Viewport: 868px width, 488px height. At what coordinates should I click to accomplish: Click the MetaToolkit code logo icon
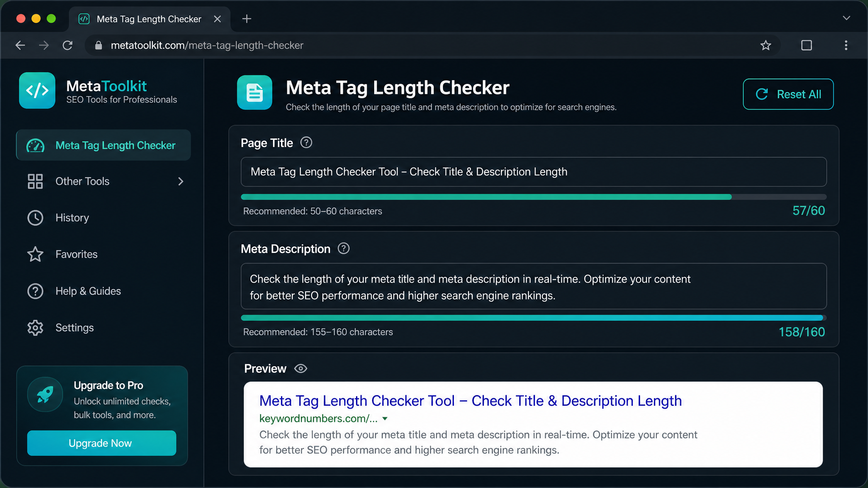pyautogui.click(x=37, y=90)
